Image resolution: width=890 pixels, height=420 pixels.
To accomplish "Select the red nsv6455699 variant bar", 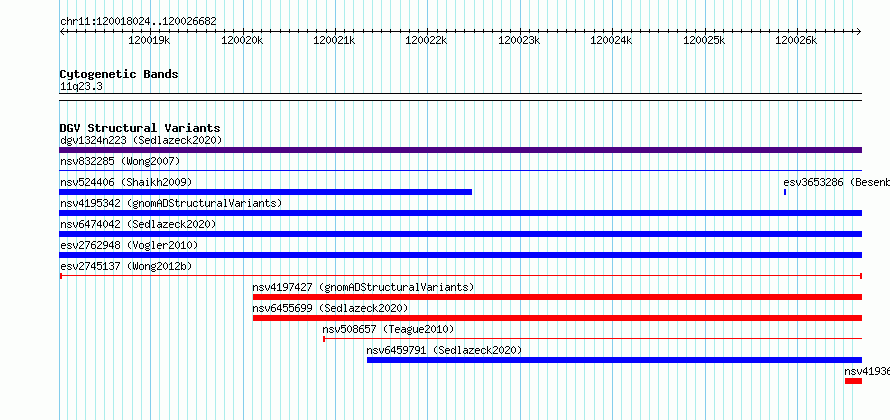I will 557,318.
